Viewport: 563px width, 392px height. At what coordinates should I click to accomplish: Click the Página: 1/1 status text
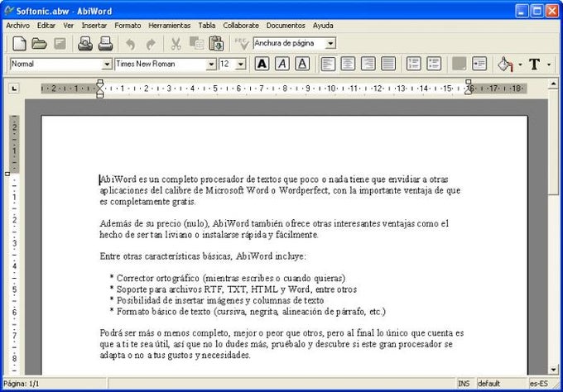pyautogui.click(x=22, y=384)
